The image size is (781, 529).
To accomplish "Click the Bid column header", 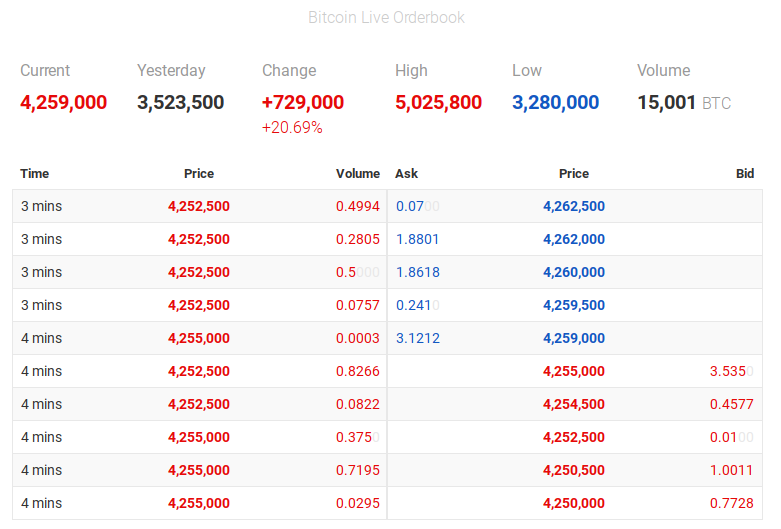I will pos(744,174).
